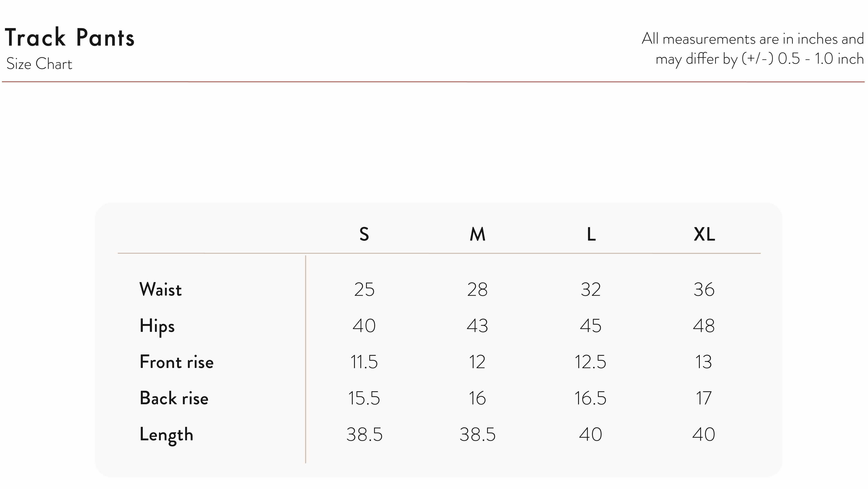Screen dimensions: 868x489
Task: Click the waist value 25 for S
Action: [364, 289]
